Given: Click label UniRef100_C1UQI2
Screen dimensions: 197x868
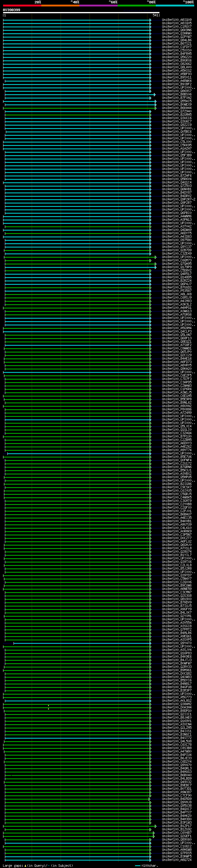Looking at the screenshot, I should [x=177, y=846].
